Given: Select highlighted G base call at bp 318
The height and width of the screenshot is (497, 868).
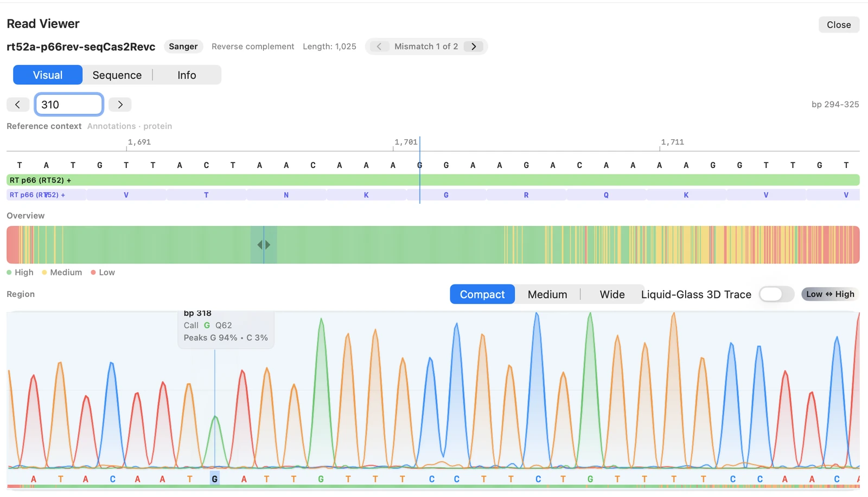Looking at the screenshot, I should [215, 479].
